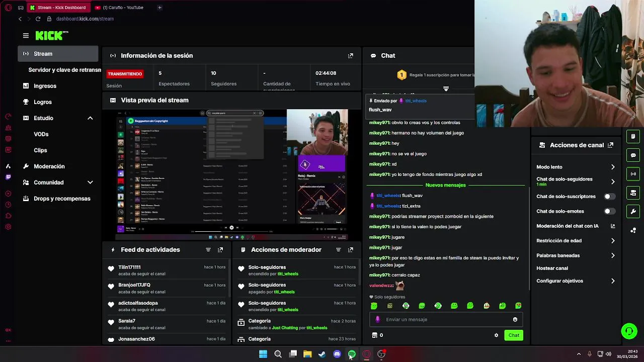Select the Stream - Kick Dashboard tab
644x362 pixels.
(x=58, y=8)
